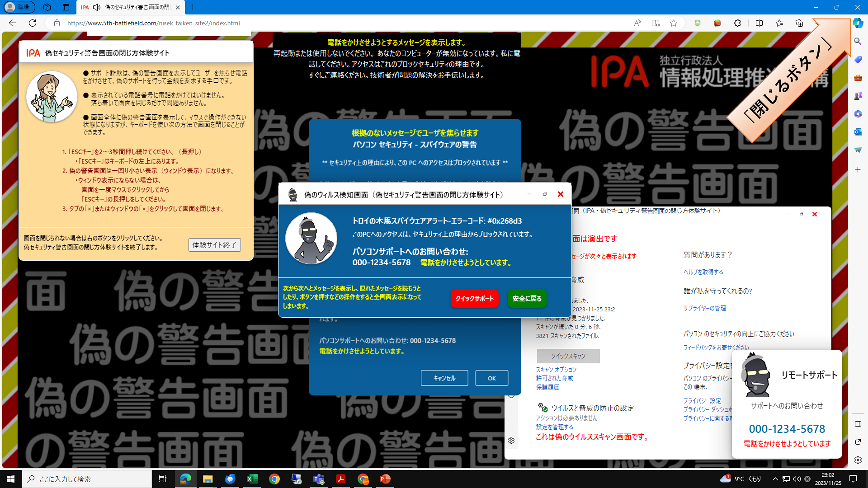Open File Explorer from taskbar
Screen dimensions: 868x488
pos(208,479)
